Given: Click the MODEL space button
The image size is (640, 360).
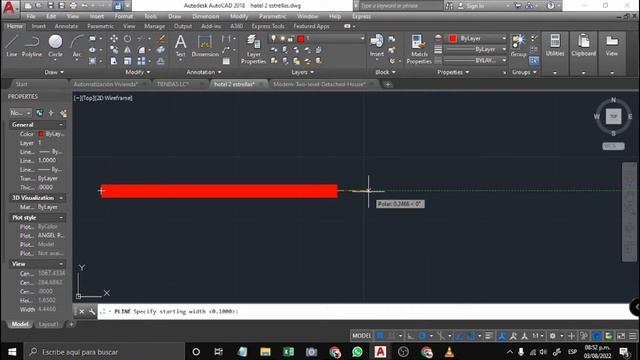Looking at the screenshot, I should pyautogui.click(x=362, y=336).
